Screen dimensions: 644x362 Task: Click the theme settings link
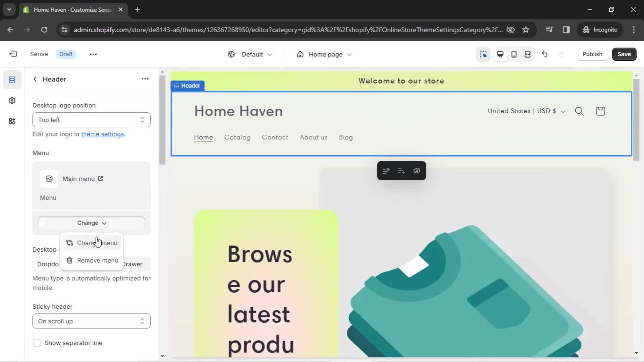(103, 134)
